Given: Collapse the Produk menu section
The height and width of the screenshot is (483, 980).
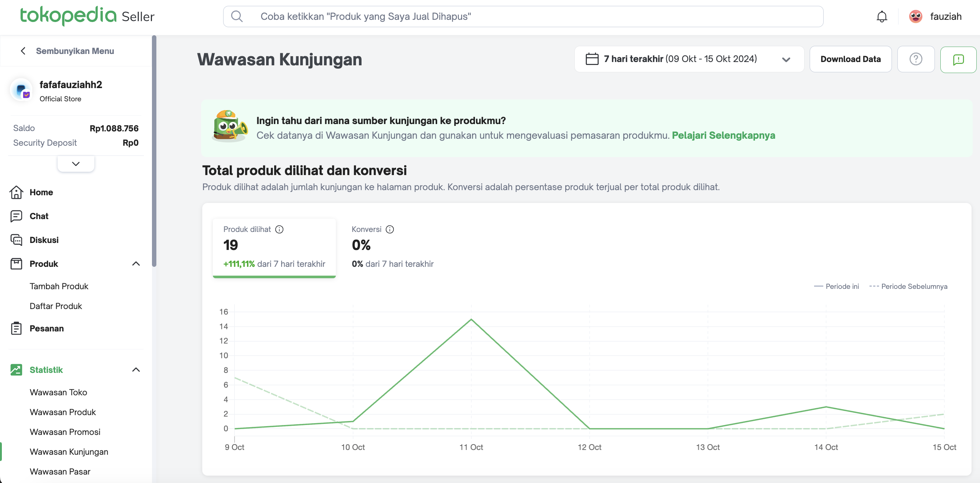Looking at the screenshot, I should [136, 264].
